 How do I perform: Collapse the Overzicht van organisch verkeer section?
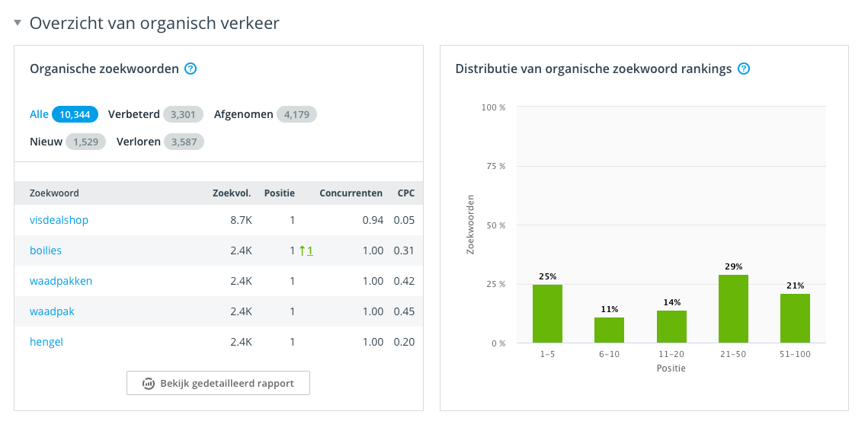coord(18,24)
